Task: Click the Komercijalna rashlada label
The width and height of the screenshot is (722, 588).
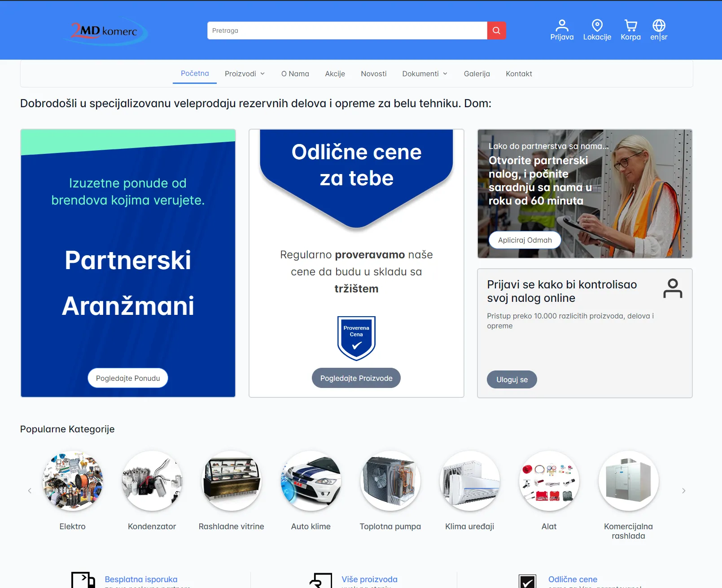Action: tap(629, 531)
